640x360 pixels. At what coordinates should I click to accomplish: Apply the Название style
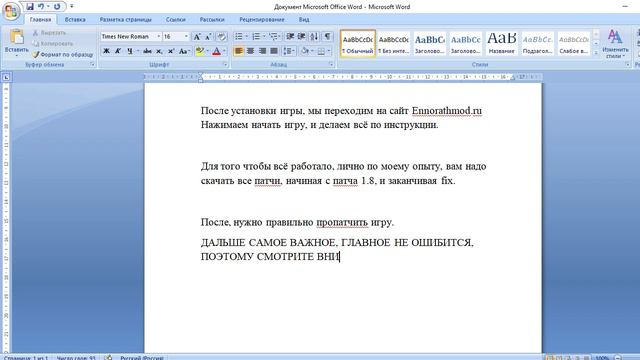pyautogui.click(x=502, y=43)
